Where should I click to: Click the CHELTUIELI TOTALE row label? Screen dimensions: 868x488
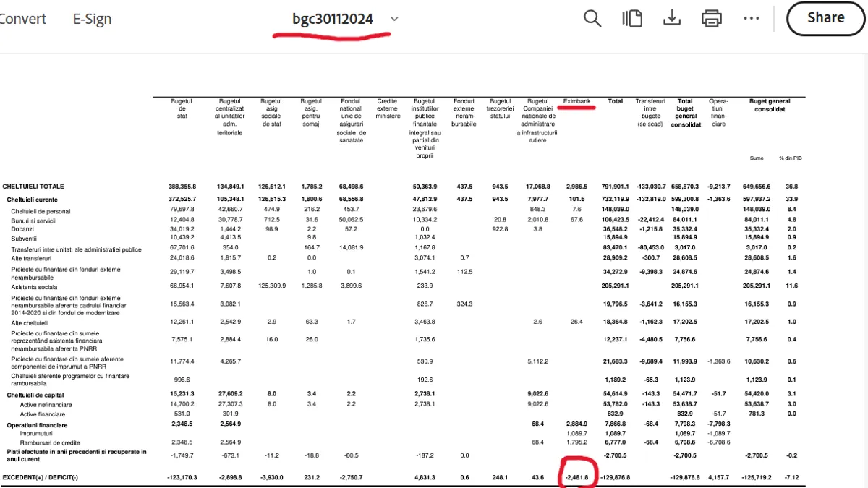coord(33,187)
